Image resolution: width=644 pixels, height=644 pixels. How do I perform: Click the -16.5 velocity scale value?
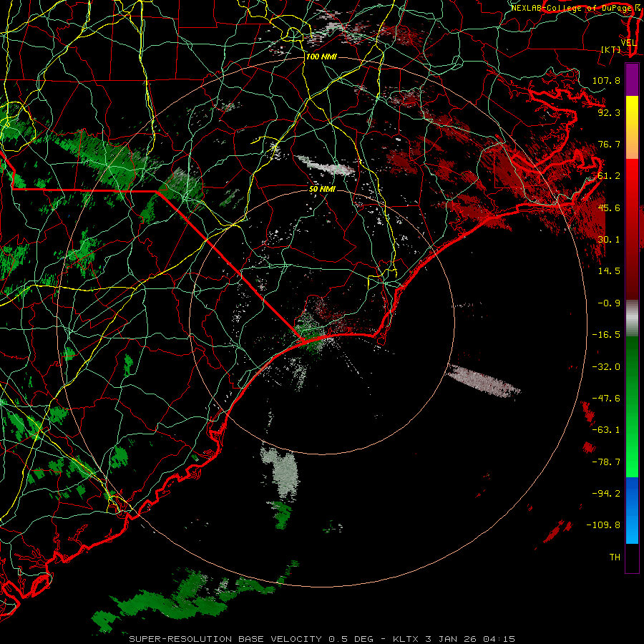606,335
